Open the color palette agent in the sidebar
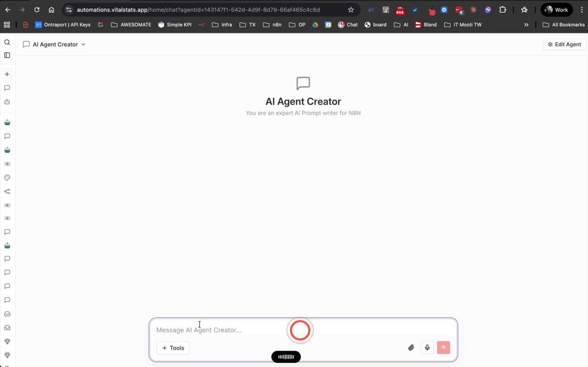 [7, 177]
